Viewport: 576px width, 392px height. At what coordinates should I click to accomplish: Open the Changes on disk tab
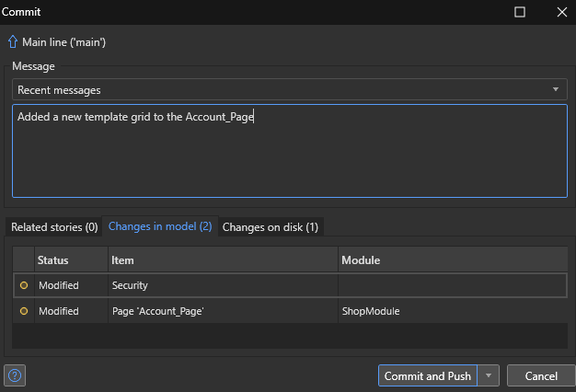coord(271,227)
